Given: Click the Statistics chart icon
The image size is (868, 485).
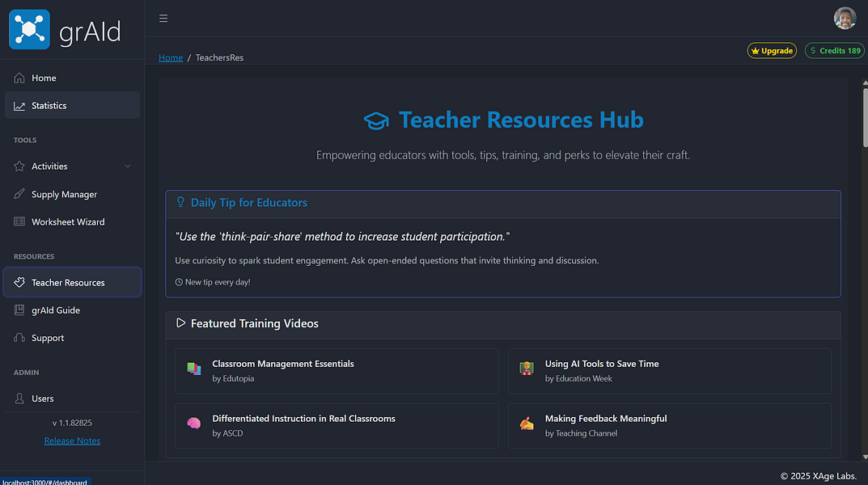Looking at the screenshot, I should click(19, 106).
